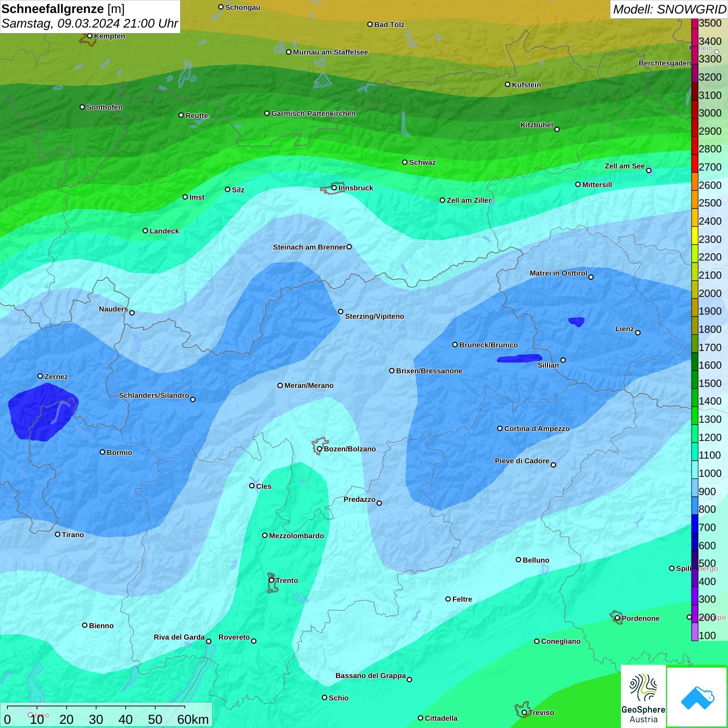Image resolution: width=728 pixels, height=728 pixels.
Task: Click the Belluno location dot
Action: 518,560
